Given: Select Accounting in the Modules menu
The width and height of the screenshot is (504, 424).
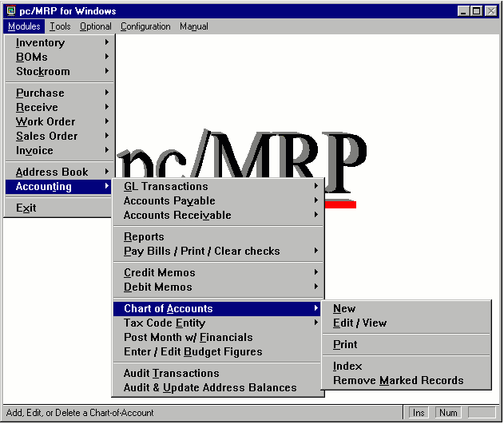Looking at the screenshot, I should coord(59,187).
